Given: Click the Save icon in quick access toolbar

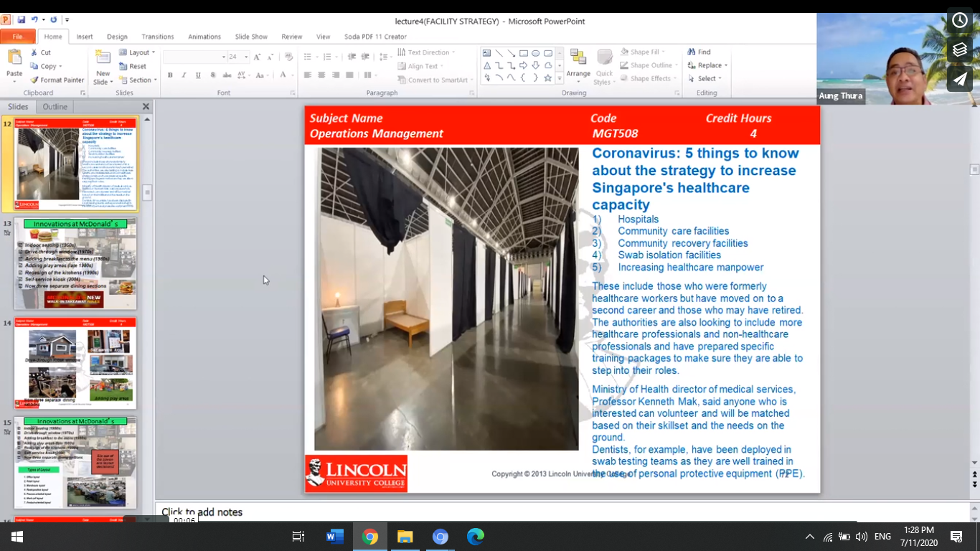Looking at the screenshot, I should [21, 19].
